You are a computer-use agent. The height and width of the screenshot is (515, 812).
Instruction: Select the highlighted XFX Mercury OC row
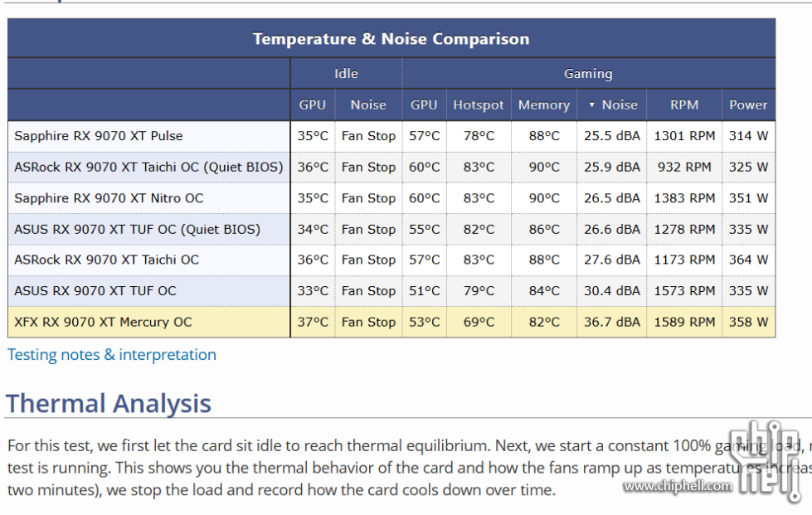(x=391, y=322)
